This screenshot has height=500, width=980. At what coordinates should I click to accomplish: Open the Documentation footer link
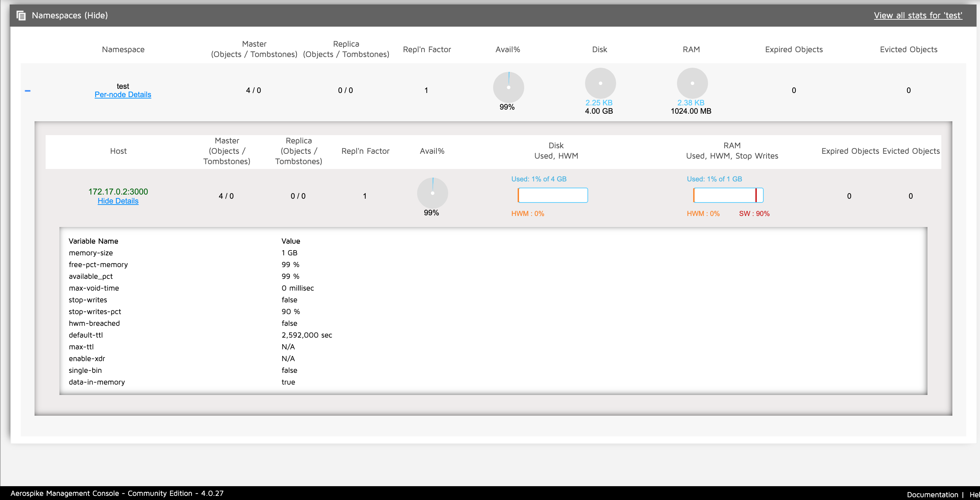click(932, 494)
